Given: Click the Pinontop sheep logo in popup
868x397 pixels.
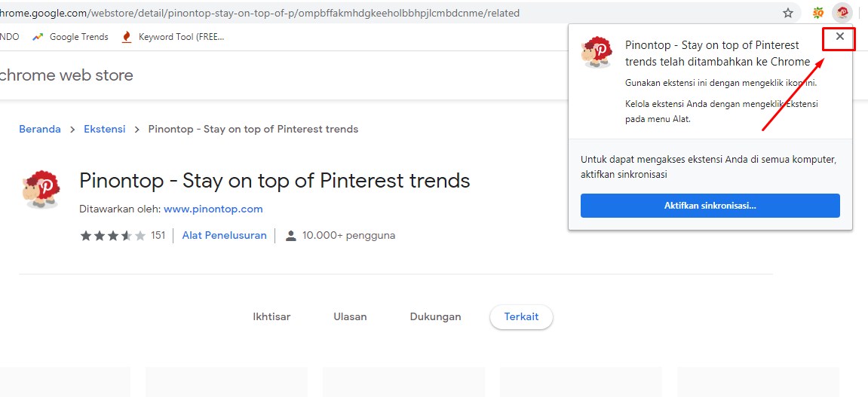Looking at the screenshot, I should [597, 52].
